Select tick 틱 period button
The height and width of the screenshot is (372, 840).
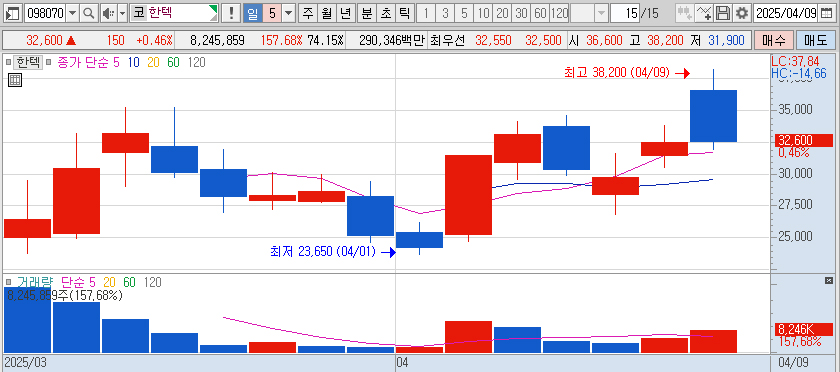(404, 13)
